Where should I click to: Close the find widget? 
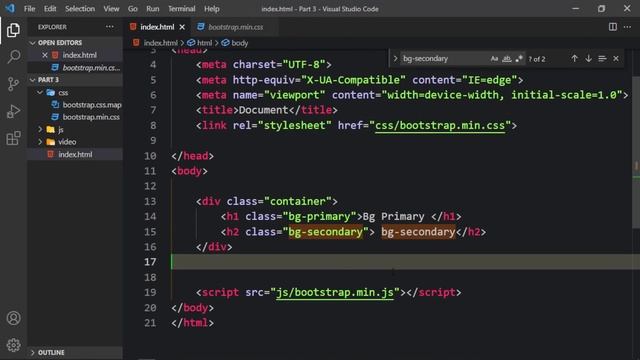click(616, 59)
